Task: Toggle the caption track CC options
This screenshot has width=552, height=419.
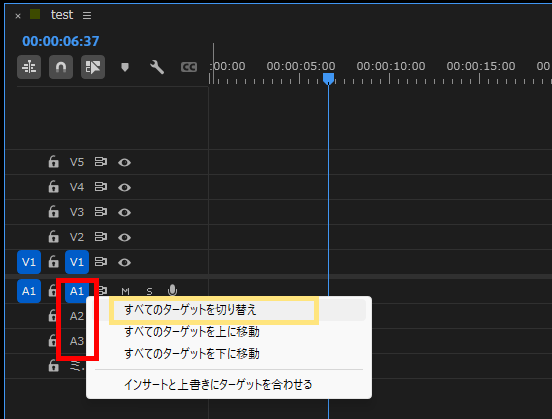Action: pos(189,67)
